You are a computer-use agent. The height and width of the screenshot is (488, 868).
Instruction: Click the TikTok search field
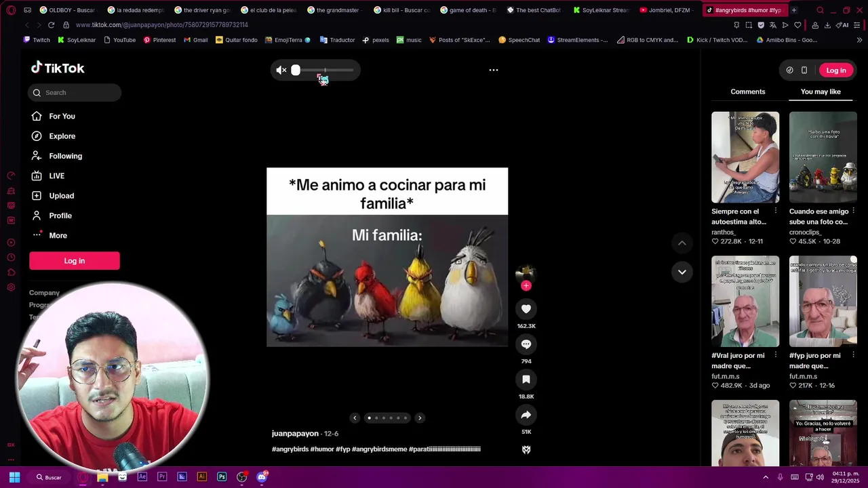coord(75,93)
